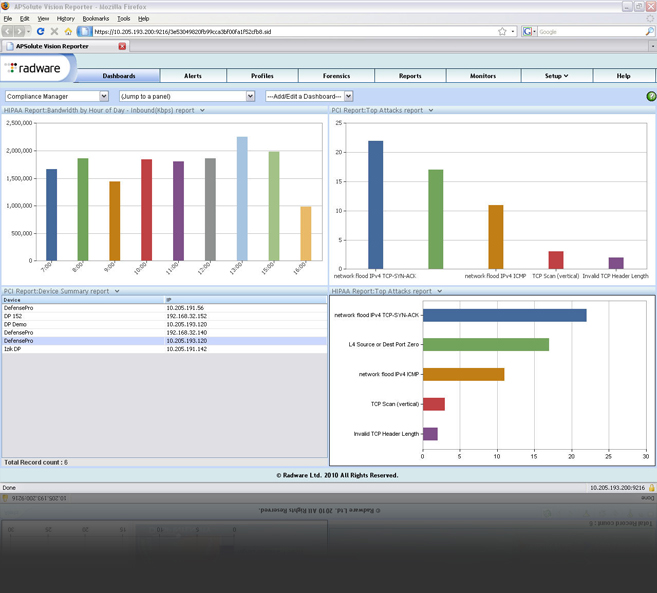Viewport: 657px width, 593px height.
Task: Open the Jump to a panel dropdown
Action: pos(187,96)
